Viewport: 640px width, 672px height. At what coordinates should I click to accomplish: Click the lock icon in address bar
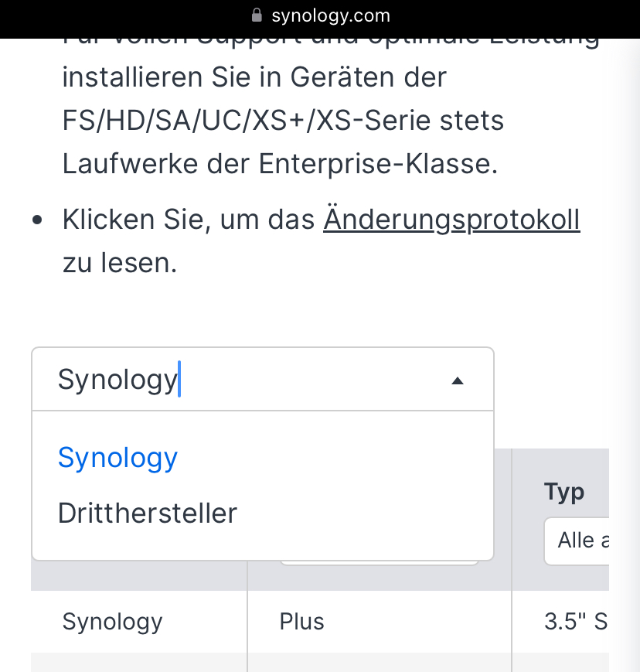pyautogui.click(x=258, y=15)
